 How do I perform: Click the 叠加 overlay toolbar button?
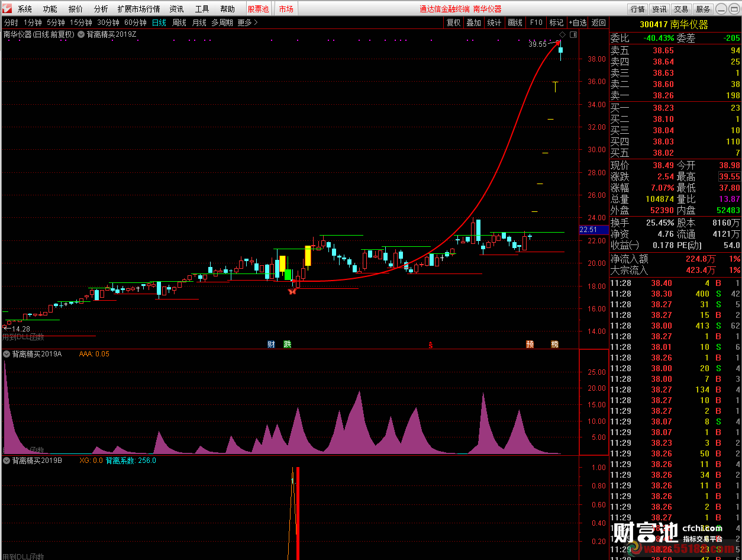tap(474, 22)
